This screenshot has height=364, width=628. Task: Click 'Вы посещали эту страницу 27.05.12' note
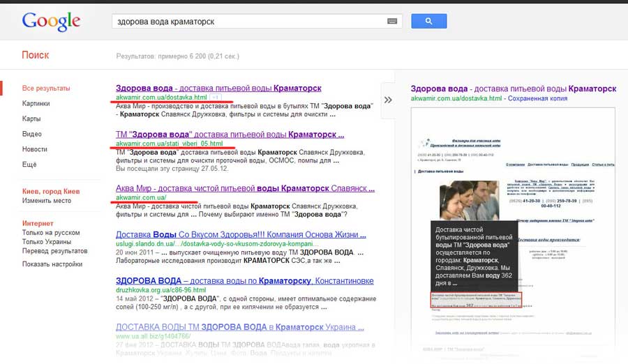172,169
